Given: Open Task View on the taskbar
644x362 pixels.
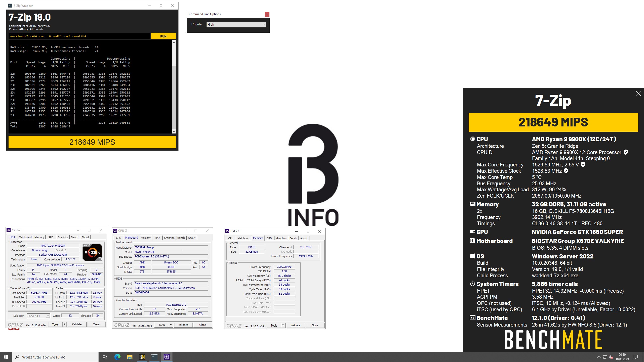Looking at the screenshot, I should [x=105, y=357].
